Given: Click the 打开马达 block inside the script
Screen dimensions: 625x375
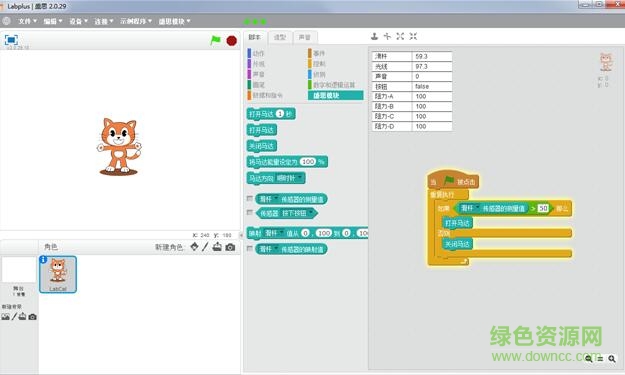Looking at the screenshot, I should 458,223.
